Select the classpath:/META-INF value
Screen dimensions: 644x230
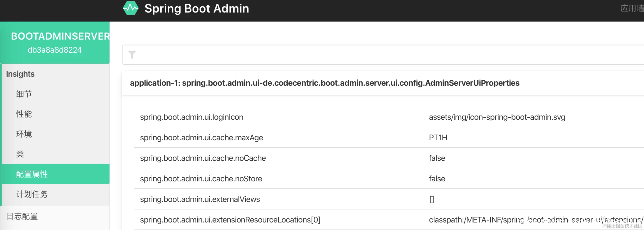click(x=536, y=220)
